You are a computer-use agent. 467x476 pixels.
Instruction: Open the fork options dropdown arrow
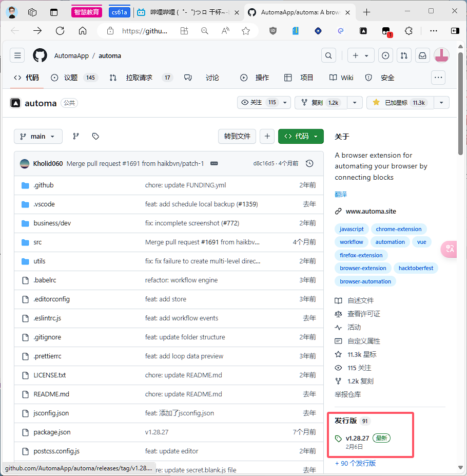pyautogui.click(x=355, y=103)
